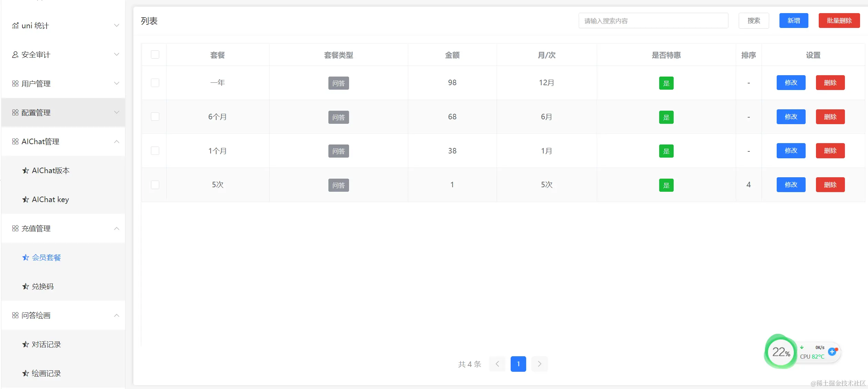Viewport: 868px width, 389px height.
Task: Click the 用户管理 grid icon
Action: [15, 84]
